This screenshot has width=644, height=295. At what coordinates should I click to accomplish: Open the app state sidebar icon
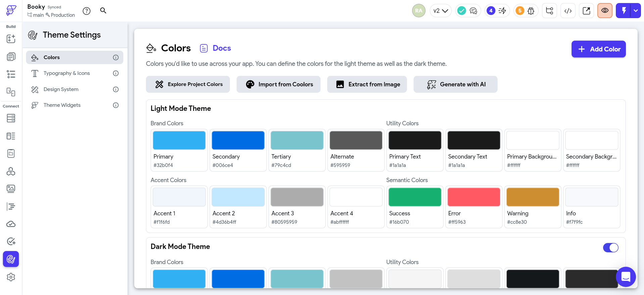[11, 154]
